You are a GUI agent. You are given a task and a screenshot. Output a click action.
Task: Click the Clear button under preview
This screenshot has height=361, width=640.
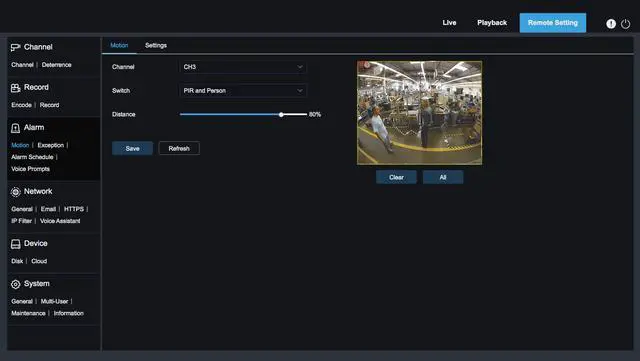[x=396, y=177]
